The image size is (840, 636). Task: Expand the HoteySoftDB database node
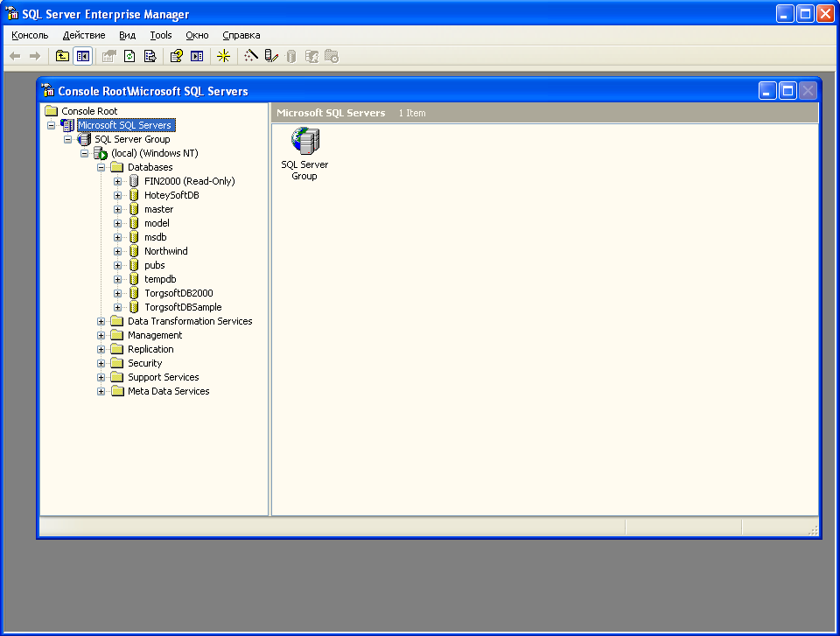[x=117, y=196]
